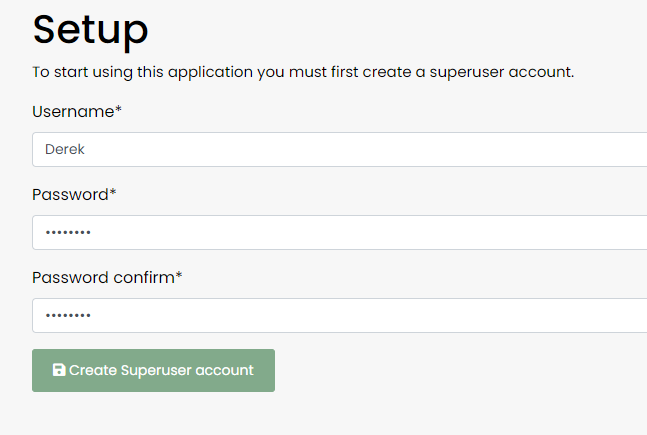Click masked dots in the Password field
The width and height of the screenshot is (647, 435).
67,233
